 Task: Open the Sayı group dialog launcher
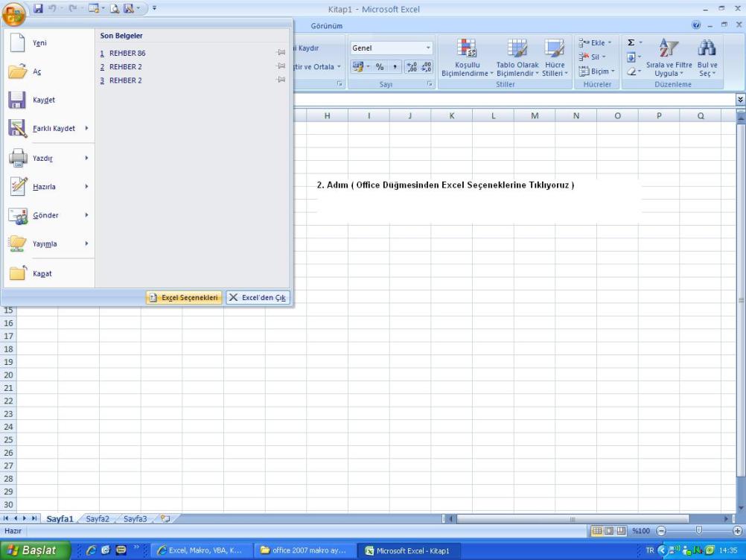(429, 83)
